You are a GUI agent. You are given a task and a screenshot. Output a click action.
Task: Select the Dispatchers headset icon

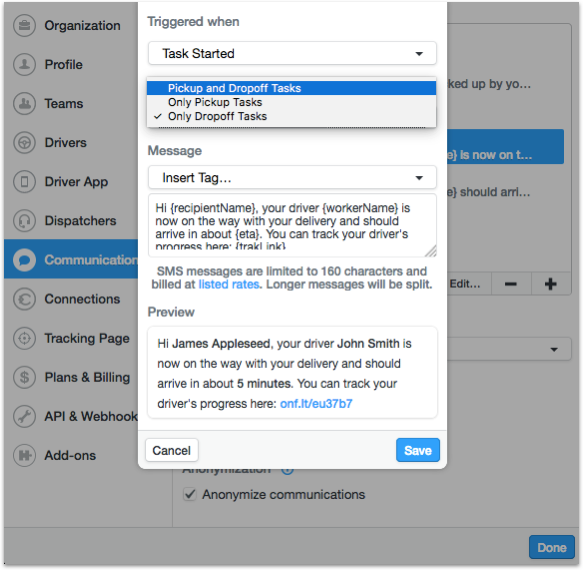click(25, 220)
